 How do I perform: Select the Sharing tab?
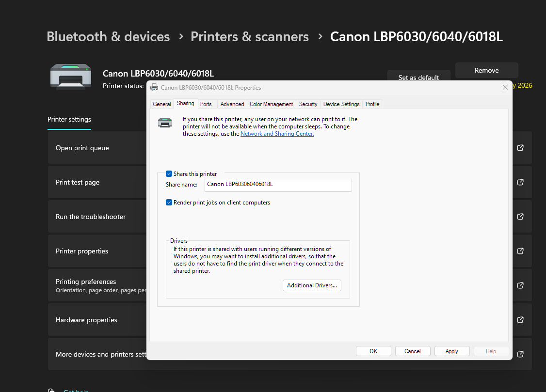(185, 103)
